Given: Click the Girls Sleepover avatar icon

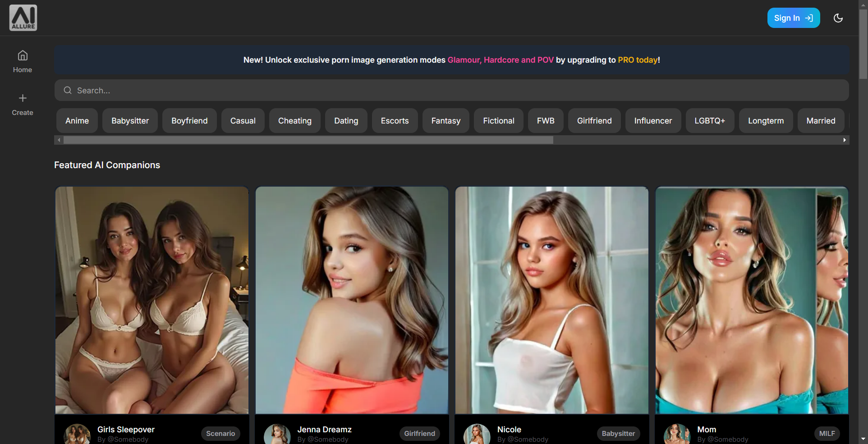Looking at the screenshot, I should coord(77,434).
